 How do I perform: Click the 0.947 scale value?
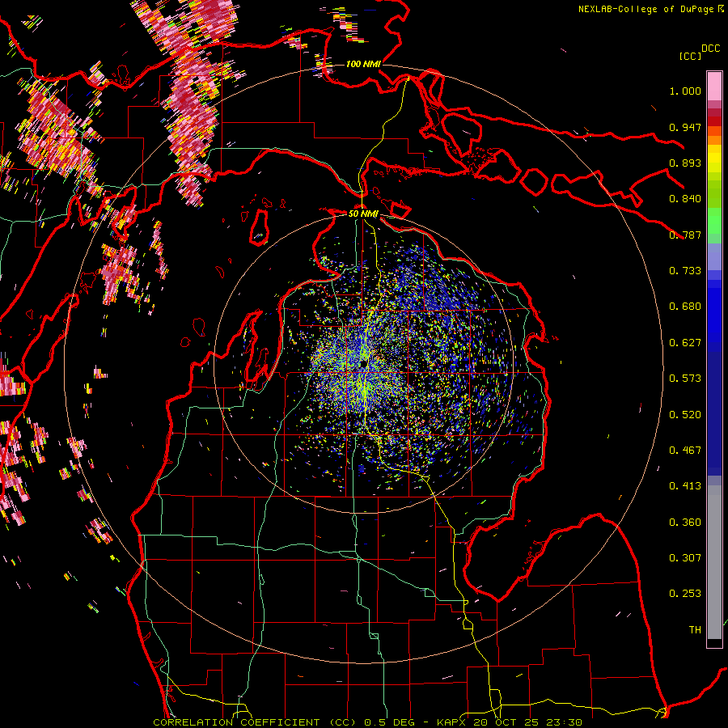(685, 127)
